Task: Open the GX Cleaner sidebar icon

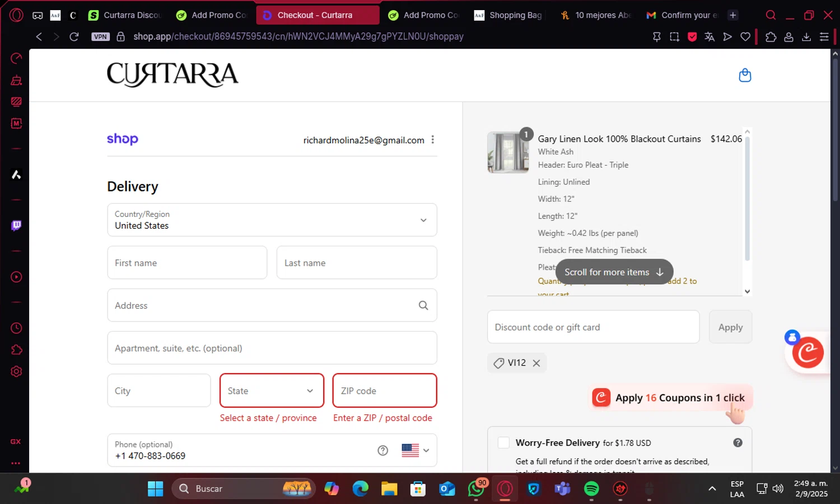Action: pos(16,80)
